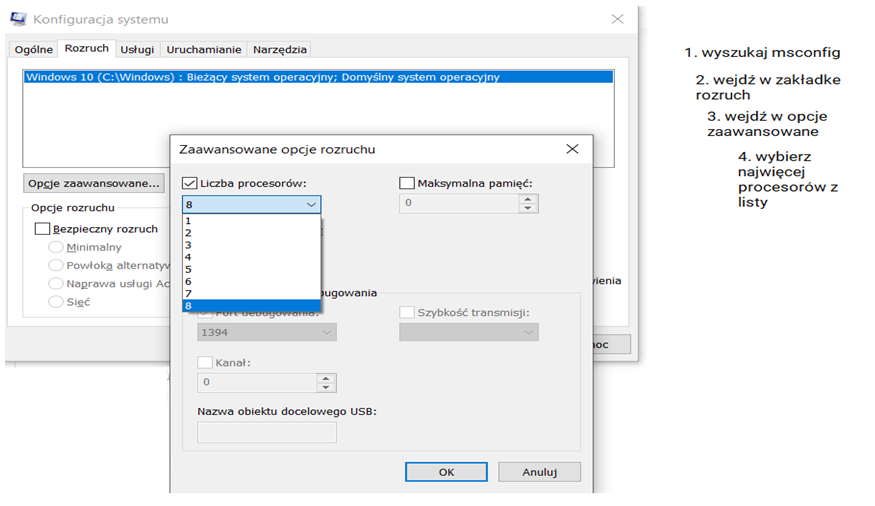Click the Opcje zaawansowane button

(x=94, y=183)
